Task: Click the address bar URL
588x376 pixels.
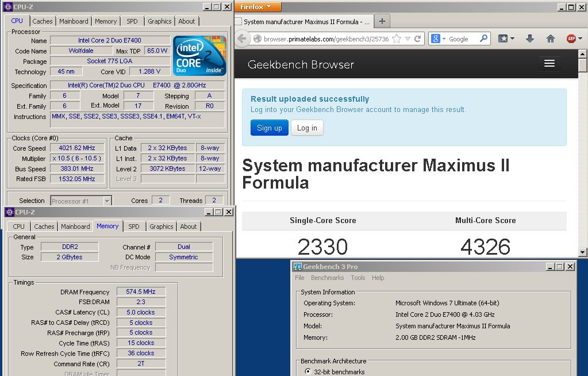Action: point(326,39)
